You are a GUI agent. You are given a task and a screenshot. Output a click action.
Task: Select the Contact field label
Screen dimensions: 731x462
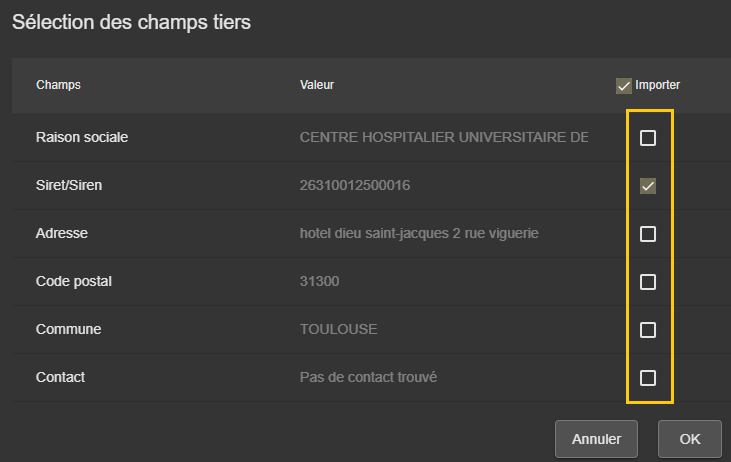click(x=60, y=377)
